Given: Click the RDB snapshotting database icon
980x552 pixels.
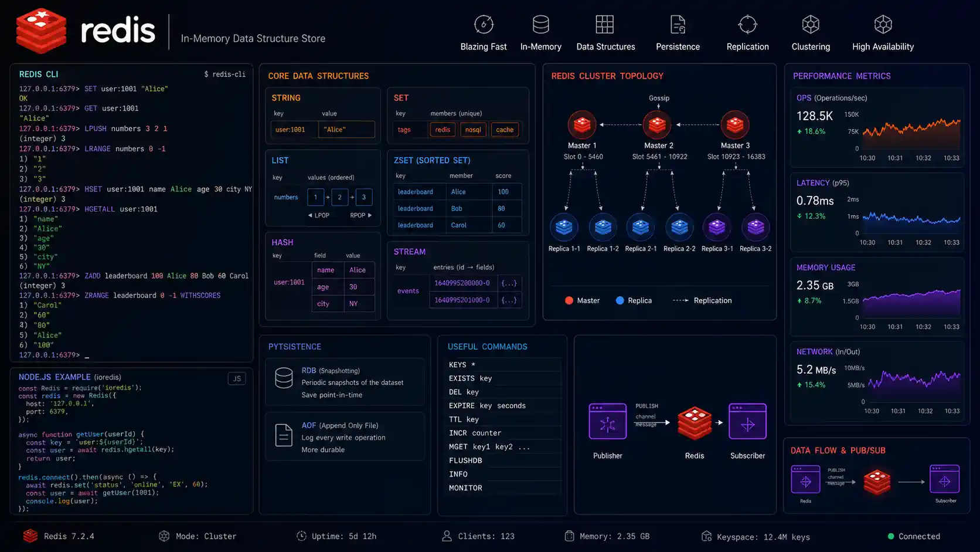Looking at the screenshot, I should pyautogui.click(x=284, y=378).
